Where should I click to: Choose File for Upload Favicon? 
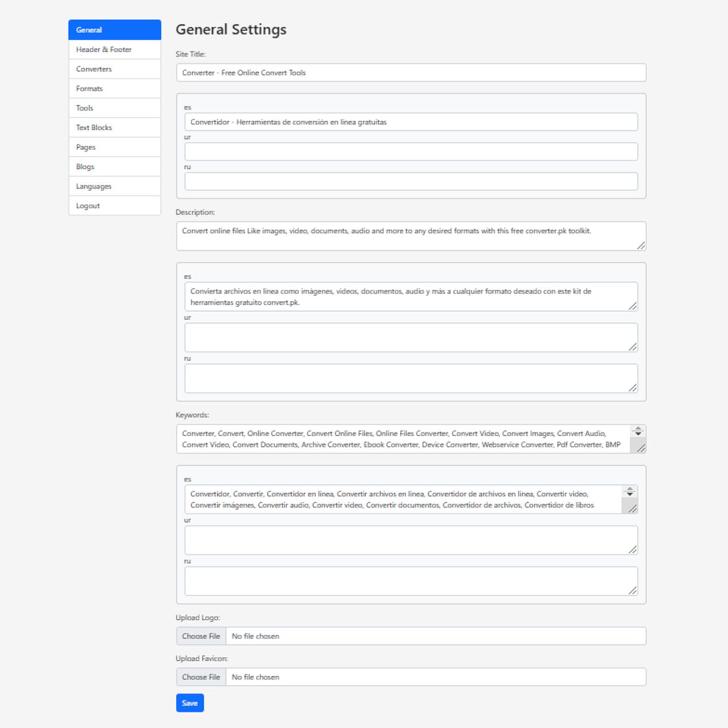click(201, 677)
